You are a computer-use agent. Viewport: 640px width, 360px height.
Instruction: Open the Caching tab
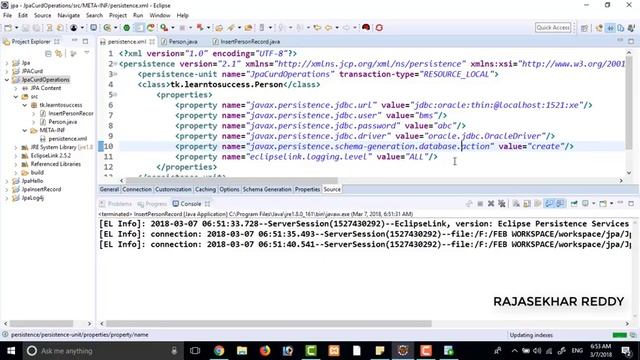point(205,189)
